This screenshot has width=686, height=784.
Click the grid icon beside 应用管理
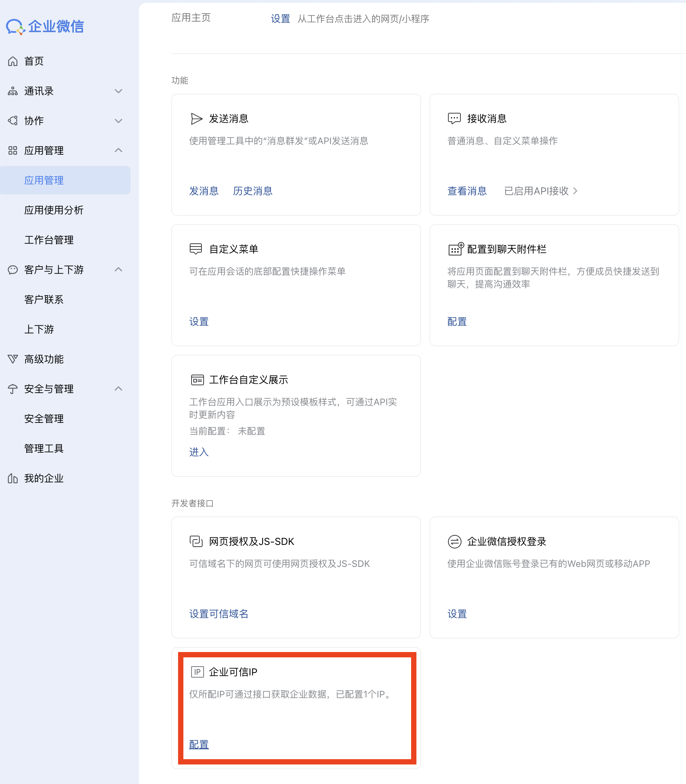click(13, 150)
